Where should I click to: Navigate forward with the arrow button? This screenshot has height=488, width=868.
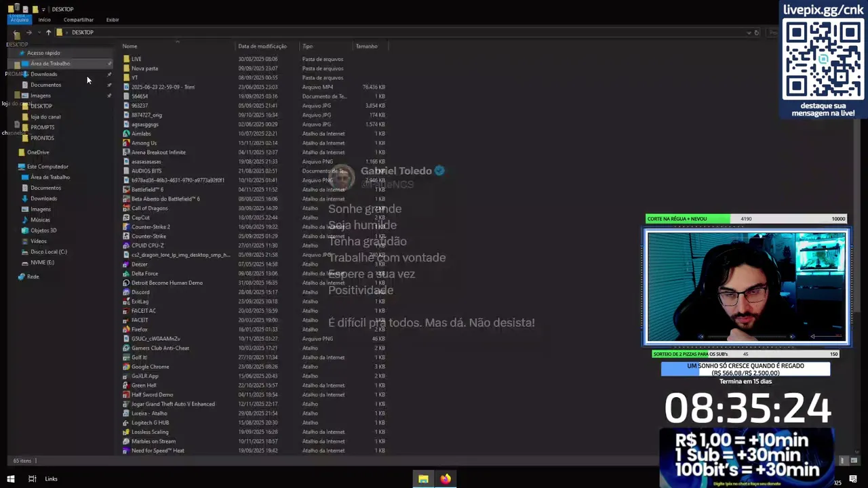click(28, 33)
